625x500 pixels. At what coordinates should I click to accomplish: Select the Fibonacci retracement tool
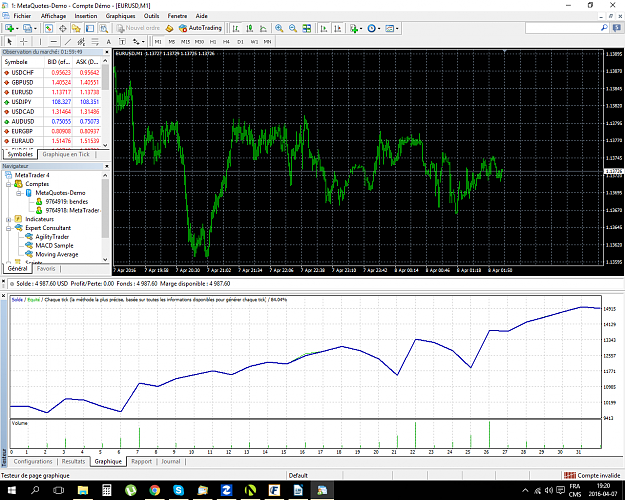[x=95, y=41]
